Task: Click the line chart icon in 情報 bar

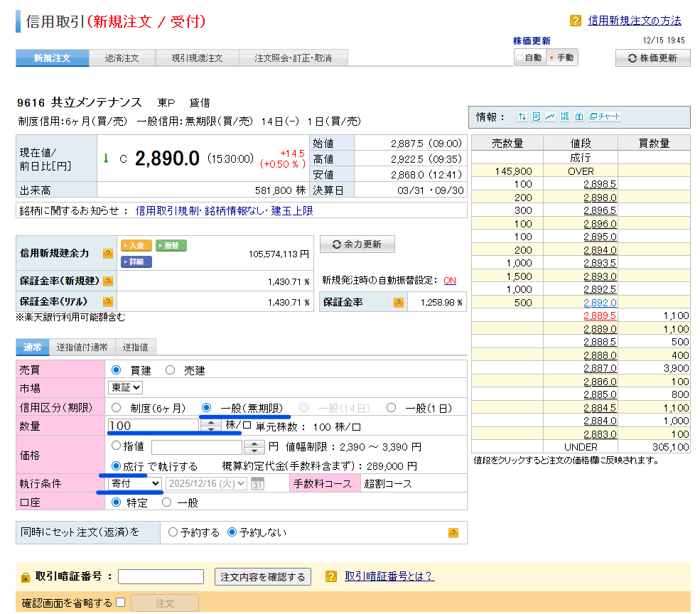Action: 550,117
